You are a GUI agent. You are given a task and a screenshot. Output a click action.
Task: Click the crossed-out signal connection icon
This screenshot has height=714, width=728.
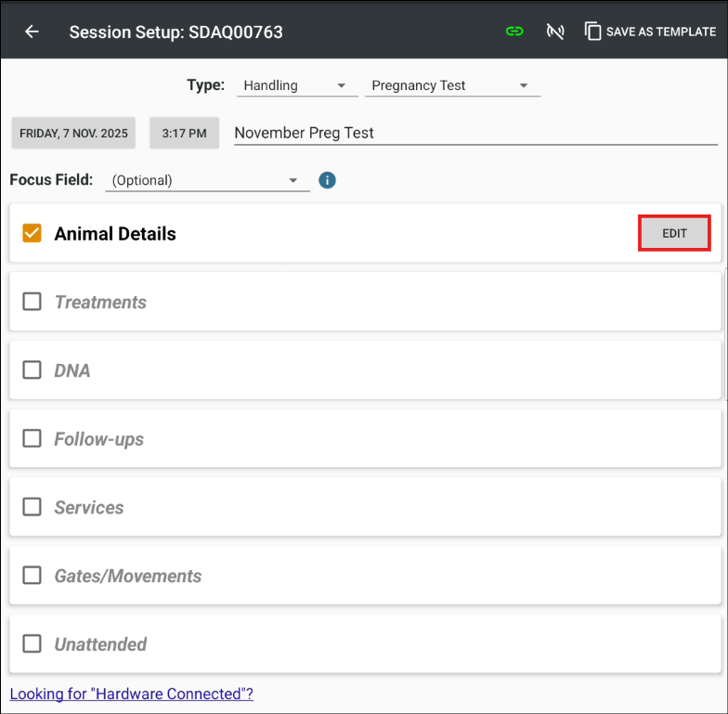pos(555,32)
